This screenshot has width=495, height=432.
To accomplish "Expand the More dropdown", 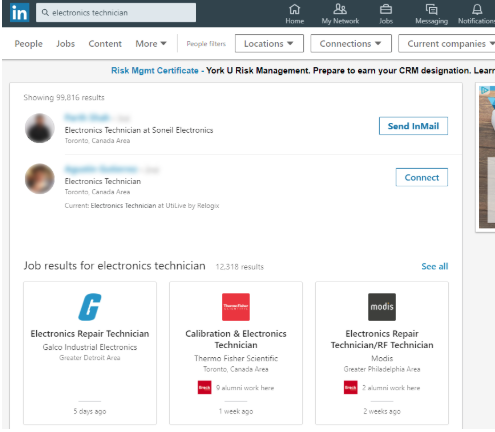I will click(151, 44).
